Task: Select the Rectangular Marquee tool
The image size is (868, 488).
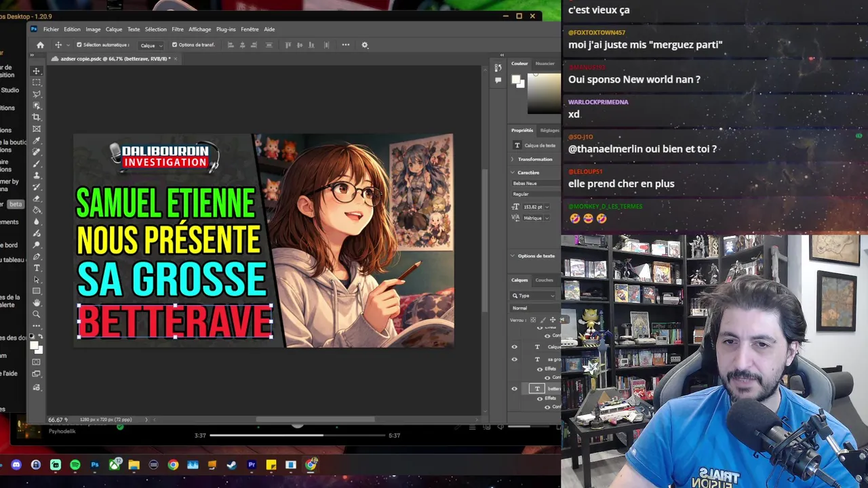Action: coord(37,82)
